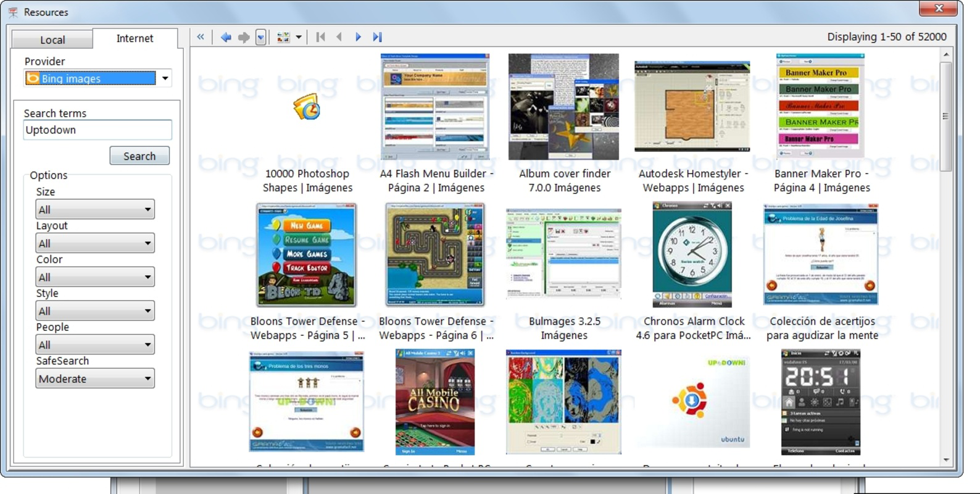This screenshot has height=494, width=980.
Task: Click the blue back arrow
Action: [226, 37]
